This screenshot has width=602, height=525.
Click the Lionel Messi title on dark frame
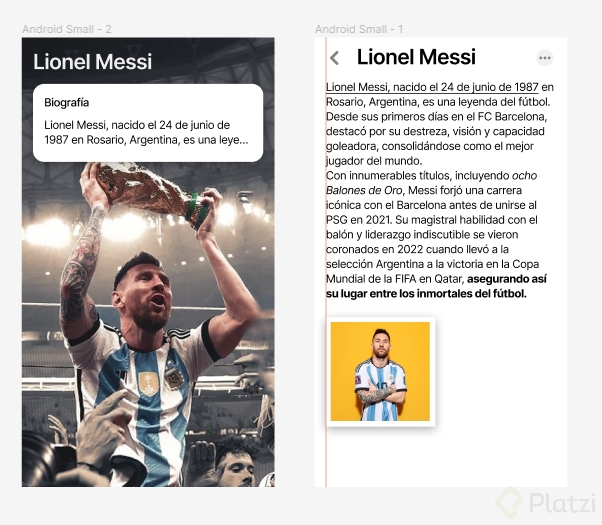(x=93, y=62)
